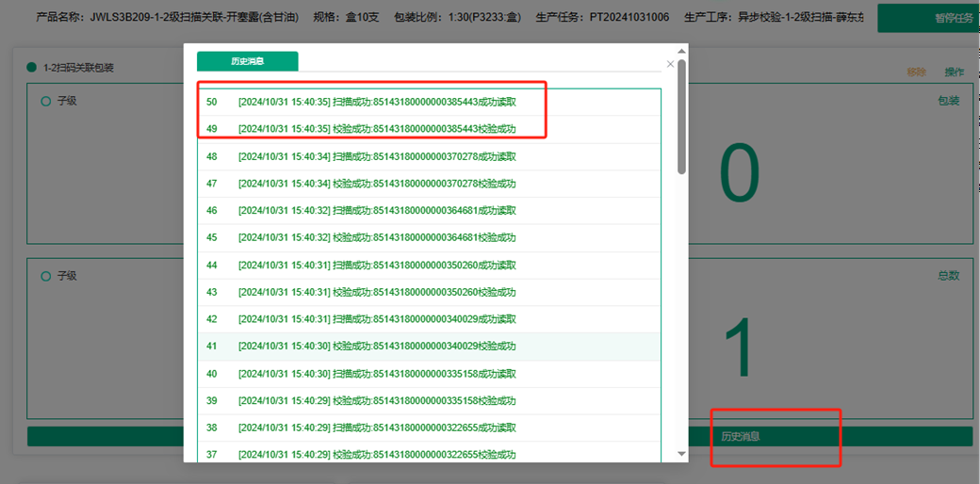Viewport: 980px width, 484px height.
Task: Click the 生产工序 异步校验 header text
Action: point(775,18)
